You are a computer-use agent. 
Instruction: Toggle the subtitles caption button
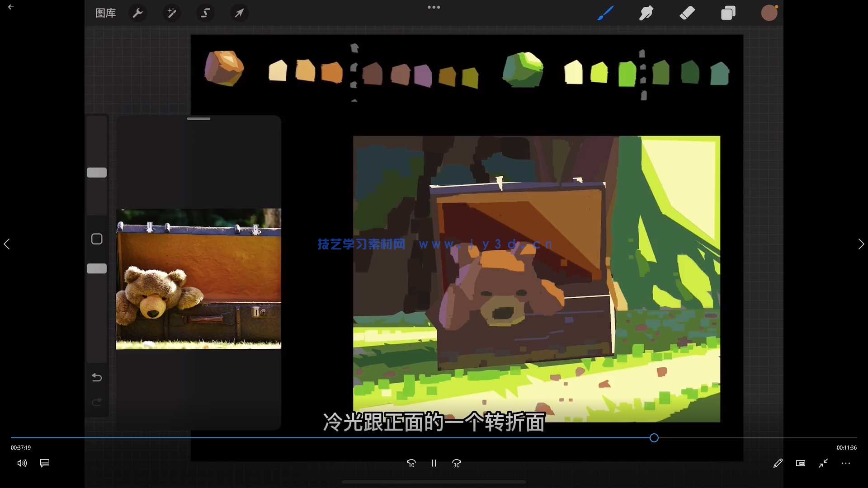click(45, 463)
